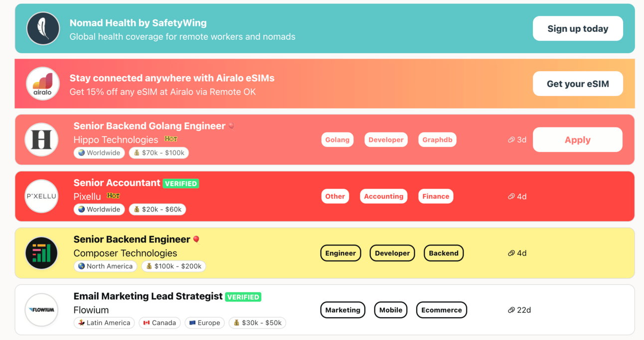Click the VERIFIED badge on Senior Accountant

point(181,184)
